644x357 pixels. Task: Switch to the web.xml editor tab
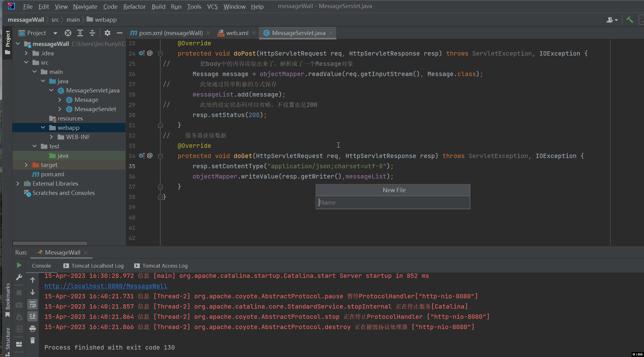pos(237,33)
